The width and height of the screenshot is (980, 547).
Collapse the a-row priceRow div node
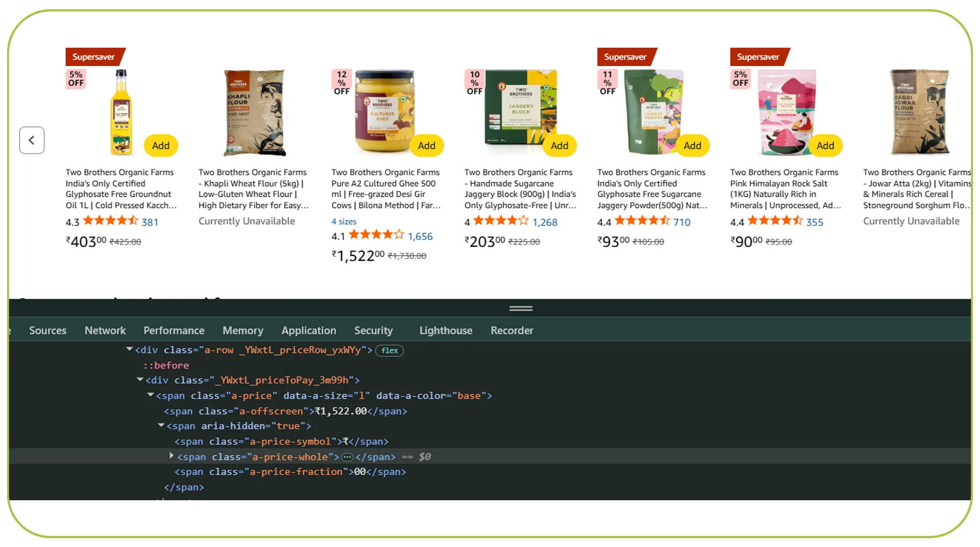tap(130, 349)
